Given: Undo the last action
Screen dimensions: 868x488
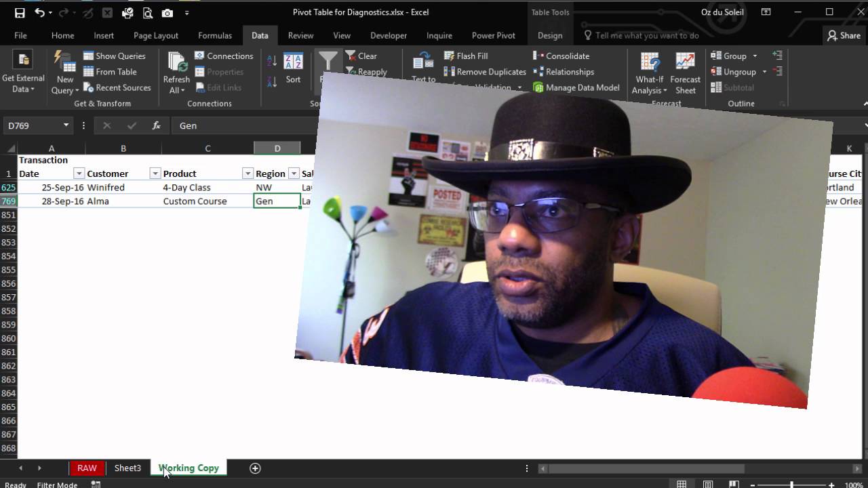Looking at the screenshot, I should tap(40, 12).
